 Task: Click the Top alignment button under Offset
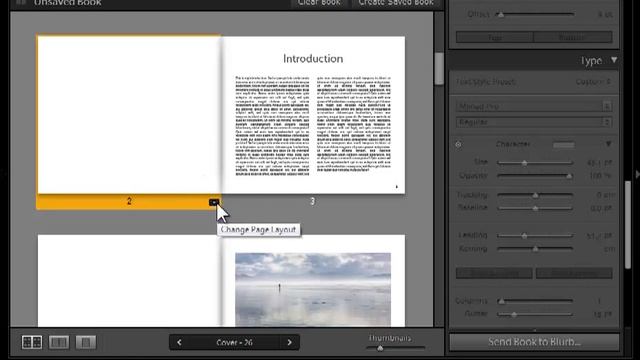pos(495,37)
